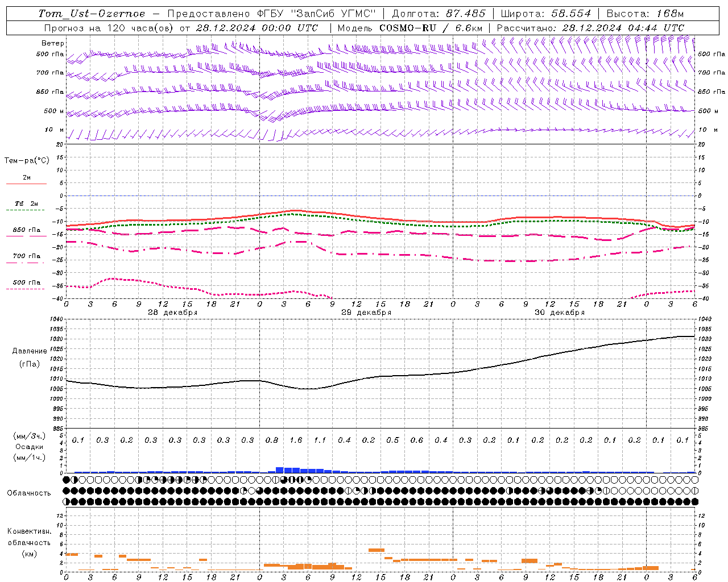The height and width of the screenshot is (582, 728).
Task: Click the left '500 м' wind level label
Action: pyautogui.click(x=54, y=111)
